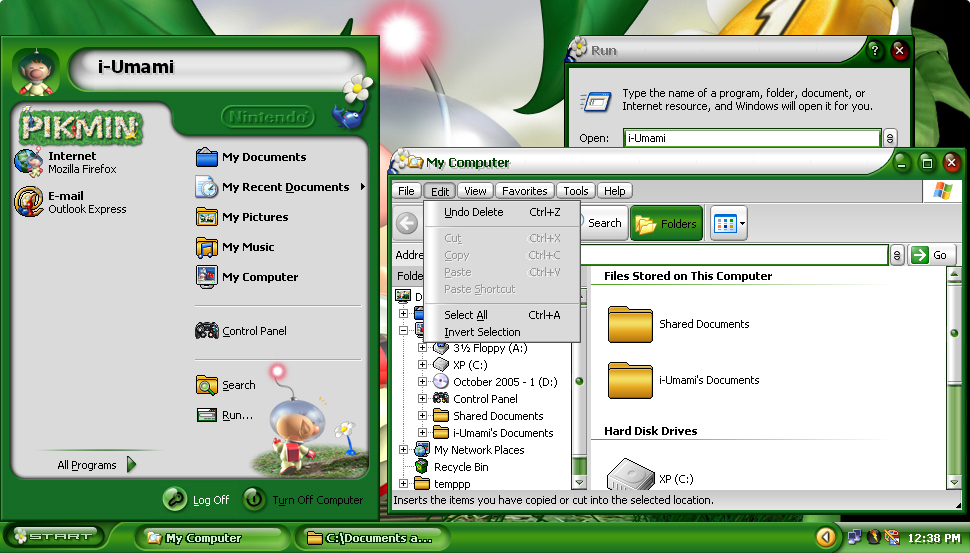Select October 2005 - 1 (D:) disc in tree
Screen dimensions: 970x553
[496, 382]
